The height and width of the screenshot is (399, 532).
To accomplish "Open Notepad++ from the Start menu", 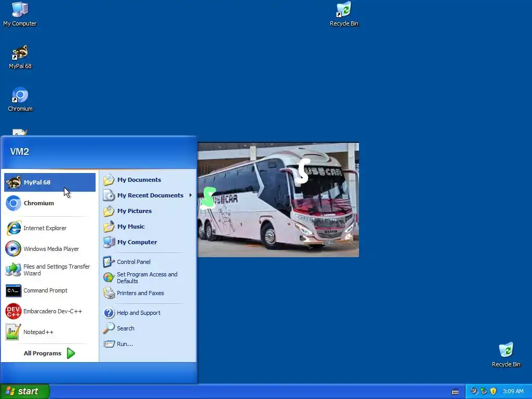I will (x=50, y=332).
